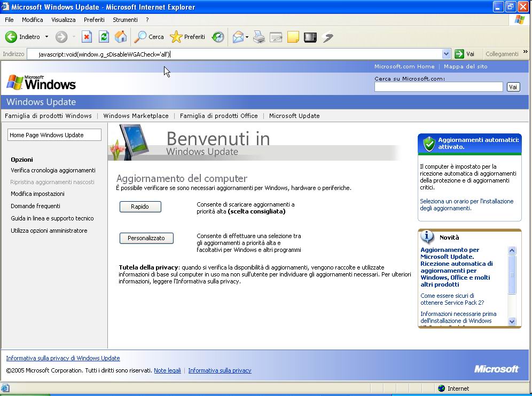Click the Personalizzato update button
The image size is (532, 396).
coord(146,238)
